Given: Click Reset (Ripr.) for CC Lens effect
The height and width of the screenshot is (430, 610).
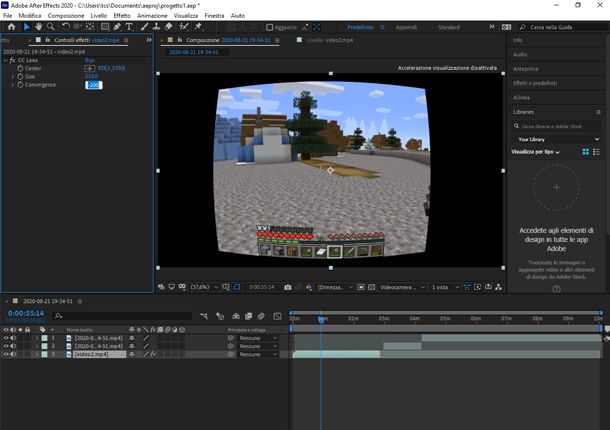Looking at the screenshot, I should point(89,61).
